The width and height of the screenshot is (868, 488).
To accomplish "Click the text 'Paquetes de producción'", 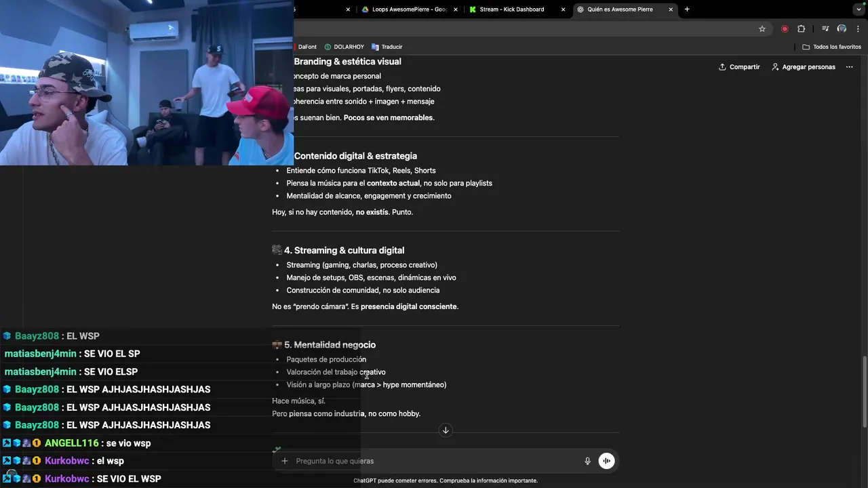I will coord(326,360).
